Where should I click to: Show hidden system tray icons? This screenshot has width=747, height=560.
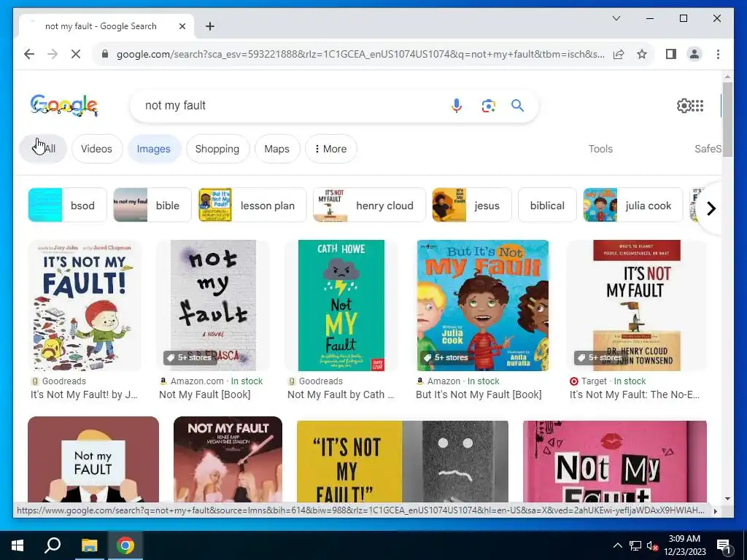tap(617, 545)
